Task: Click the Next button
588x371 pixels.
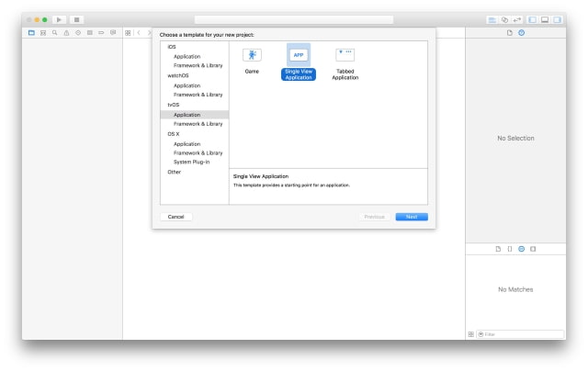Action: pyautogui.click(x=412, y=217)
